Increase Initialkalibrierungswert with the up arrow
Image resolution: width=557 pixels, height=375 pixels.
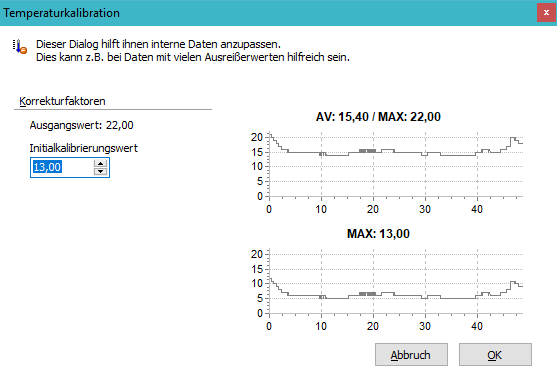point(101,163)
